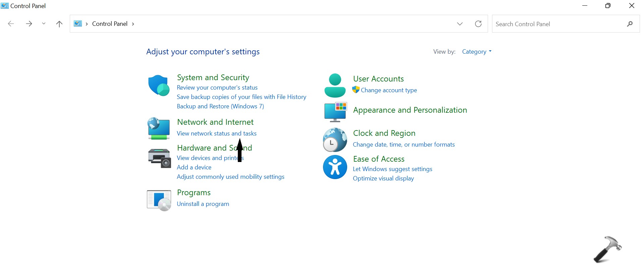Open Uninstall a program link
This screenshot has width=644, height=271.
tap(203, 204)
